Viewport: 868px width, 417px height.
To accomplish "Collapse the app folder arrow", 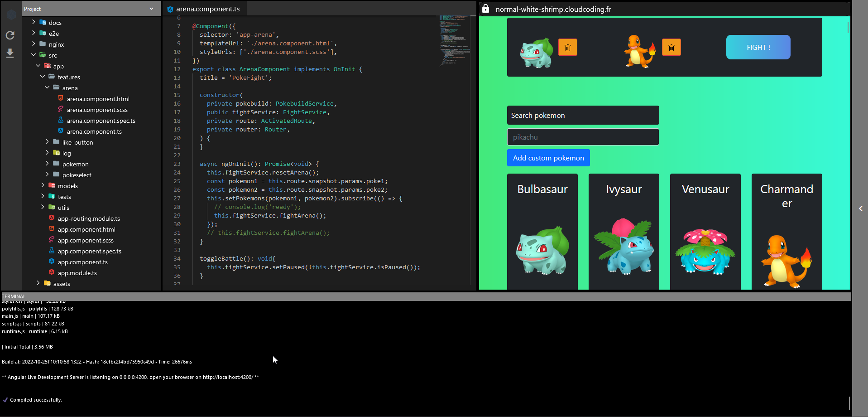I will coord(38,65).
